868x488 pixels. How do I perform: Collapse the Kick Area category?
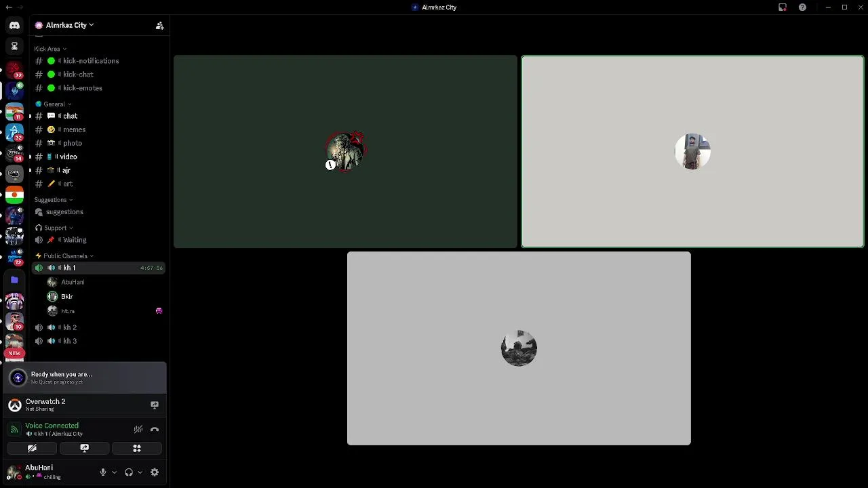pyautogui.click(x=50, y=49)
